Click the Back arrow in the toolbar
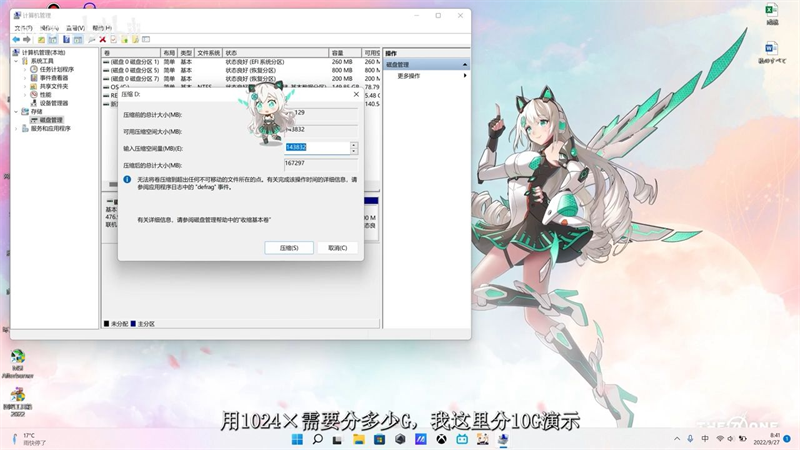This screenshot has width=800, height=450. tap(16, 39)
